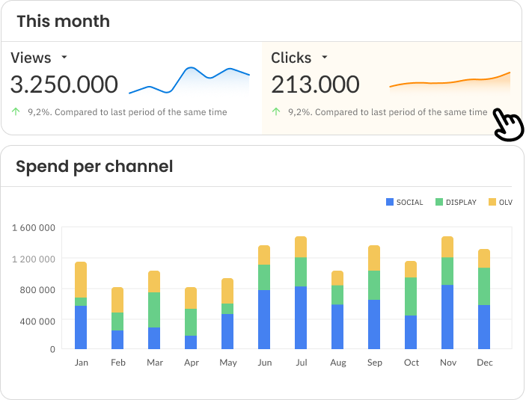Click the Views comparison text 9,2%

tap(127, 112)
